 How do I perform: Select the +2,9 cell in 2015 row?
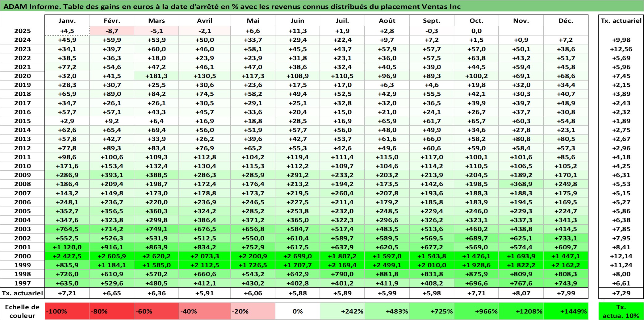[67, 121]
